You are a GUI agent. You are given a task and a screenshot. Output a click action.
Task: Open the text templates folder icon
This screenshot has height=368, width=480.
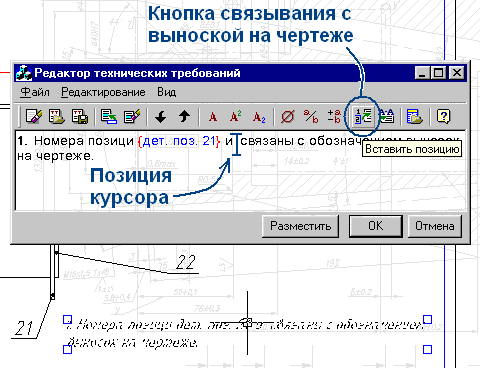[415, 117]
